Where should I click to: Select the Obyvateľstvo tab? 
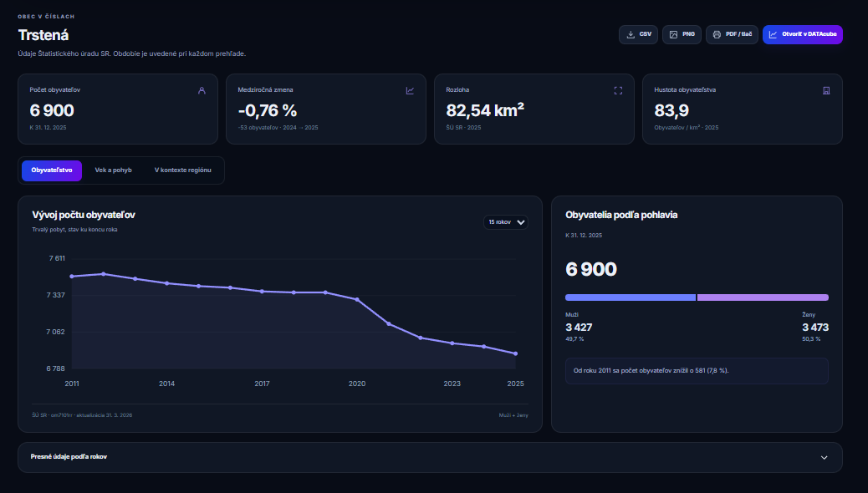click(52, 170)
